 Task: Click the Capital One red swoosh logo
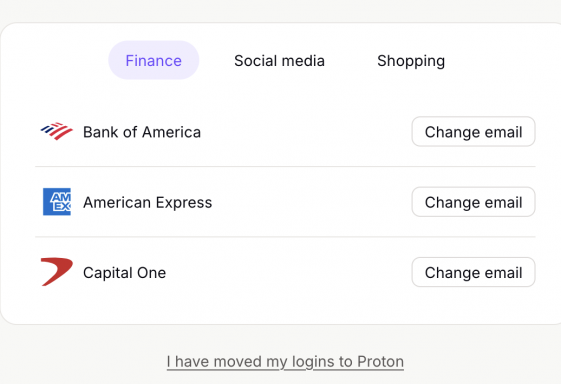(57, 272)
